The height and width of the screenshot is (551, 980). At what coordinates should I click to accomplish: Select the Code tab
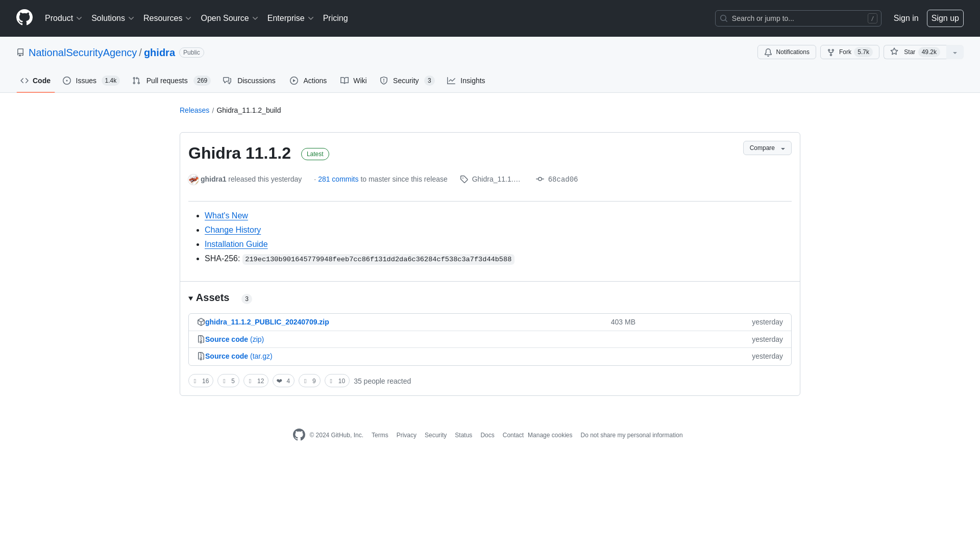[36, 81]
